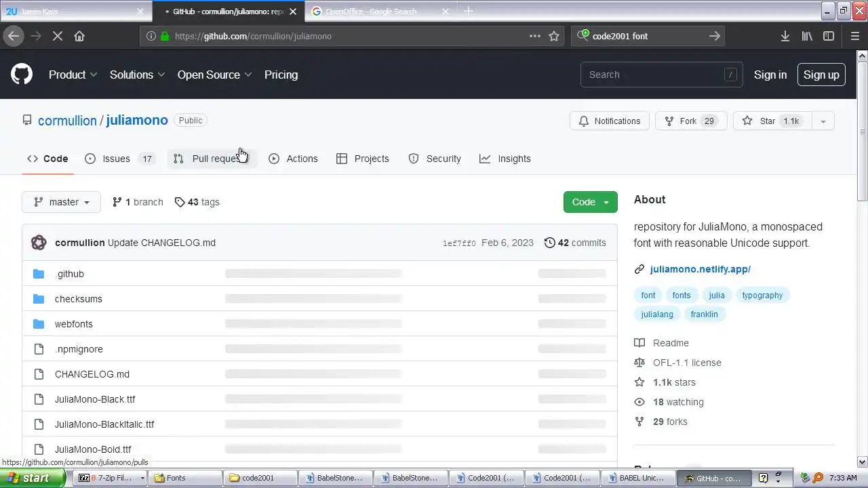Open the Star lists dropdown arrow
This screenshot has width=868, height=488.
click(x=823, y=121)
